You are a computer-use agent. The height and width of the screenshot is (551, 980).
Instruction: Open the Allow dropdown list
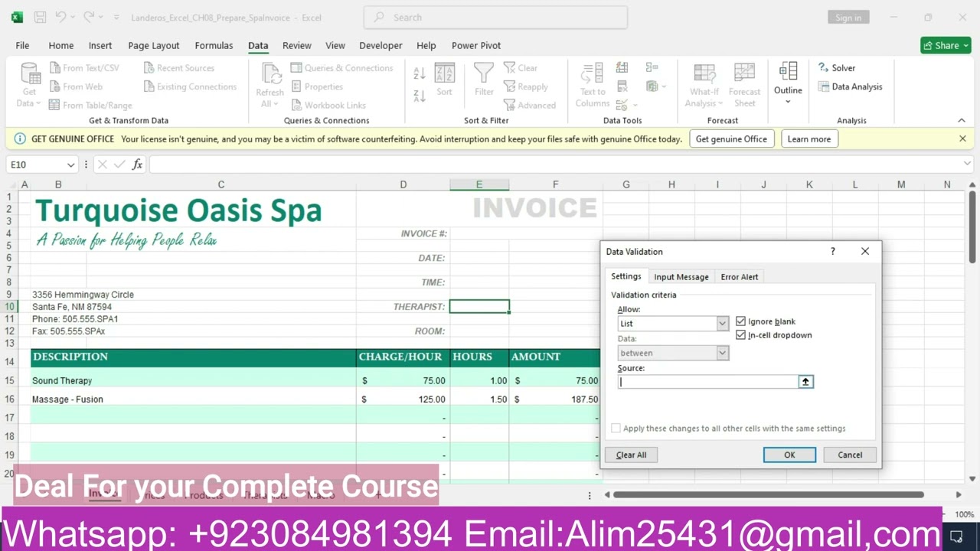click(x=722, y=324)
